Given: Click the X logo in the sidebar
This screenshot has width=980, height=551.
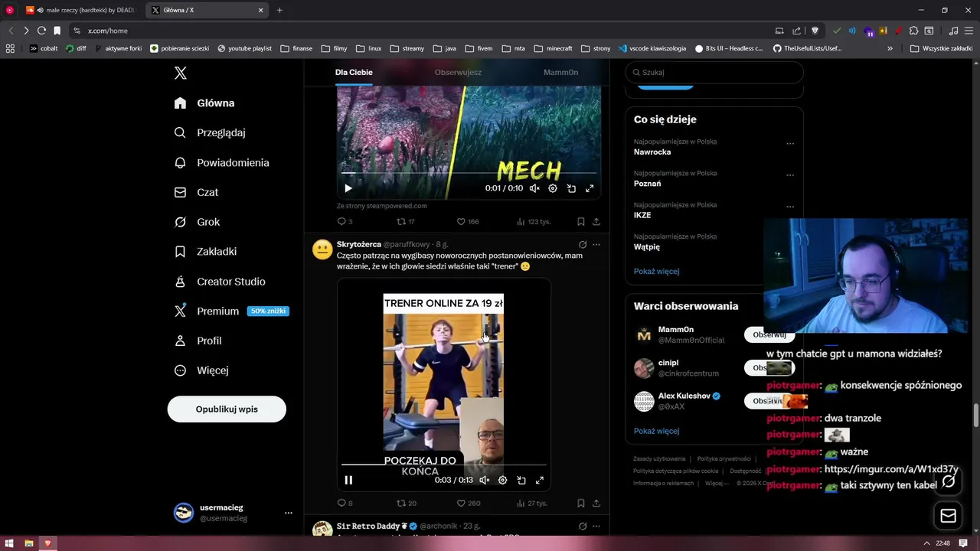Looking at the screenshot, I should click(181, 73).
